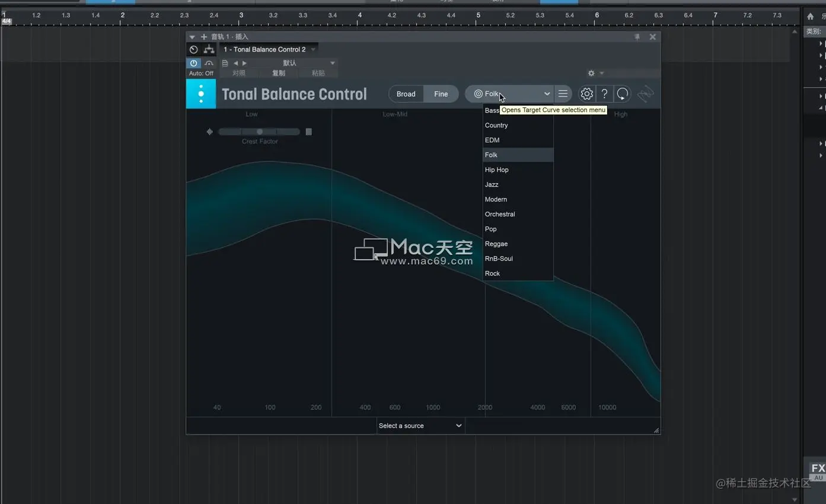The width and height of the screenshot is (826, 504).
Task: Click the circular reset icon beside the help button
Action: click(622, 94)
